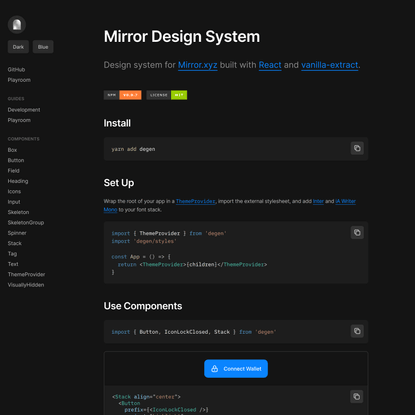Follow the vanilla-extract link
Image resolution: width=415 pixels, height=415 pixels.
click(x=330, y=65)
